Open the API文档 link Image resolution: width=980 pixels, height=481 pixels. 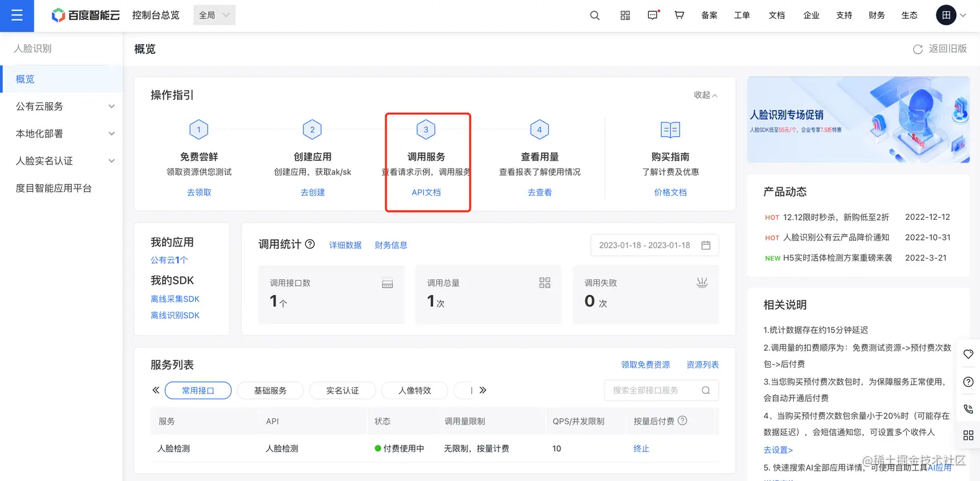426,193
